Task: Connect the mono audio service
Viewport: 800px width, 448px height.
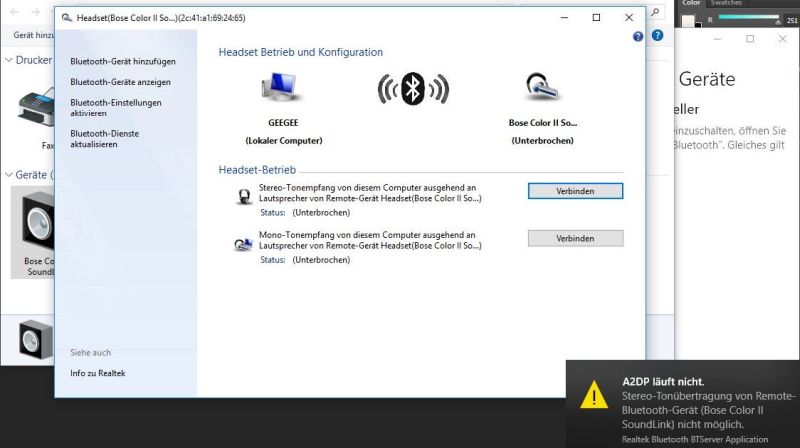Action: click(x=575, y=238)
